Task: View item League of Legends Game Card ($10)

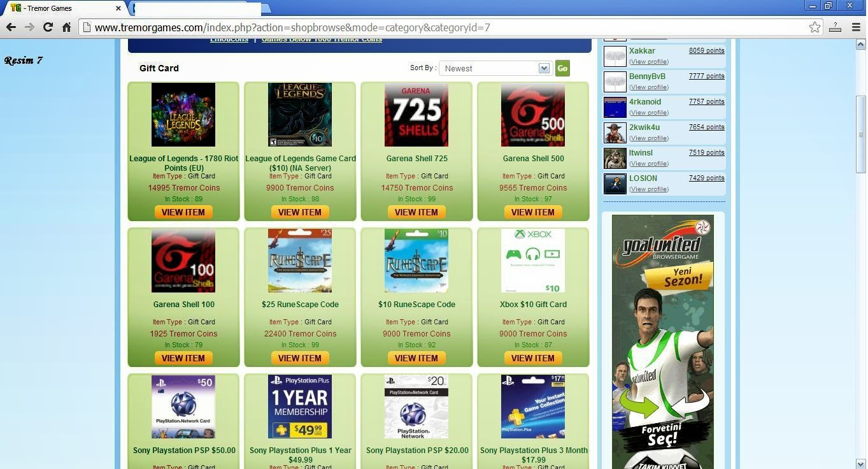Action: pyautogui.click(x=300, y=212)
